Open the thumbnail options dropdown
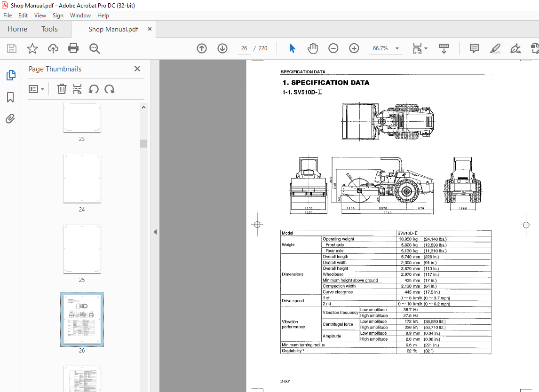 (36, 89)
